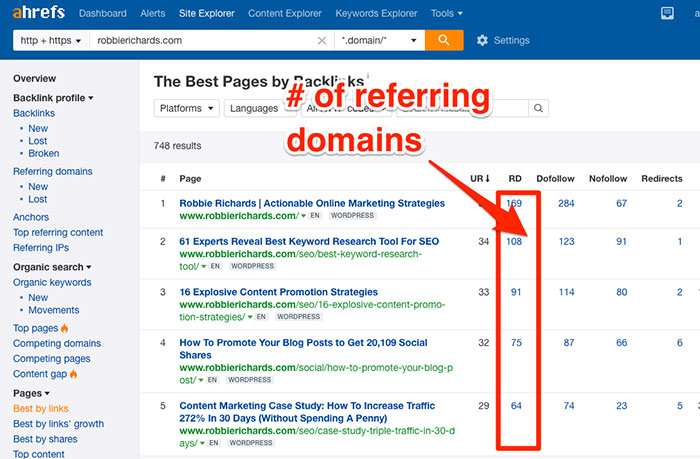Screen dimensions: 700x459
Task: Open Robbie Richards Actionable Online Marketing page title
Action: pyautogui.click(x=312, y=204)
